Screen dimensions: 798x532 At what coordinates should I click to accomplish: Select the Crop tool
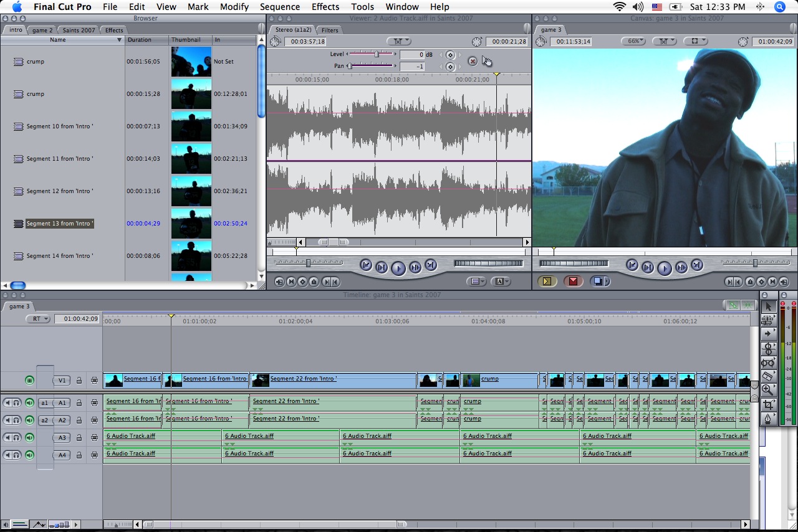coord(768,404)
